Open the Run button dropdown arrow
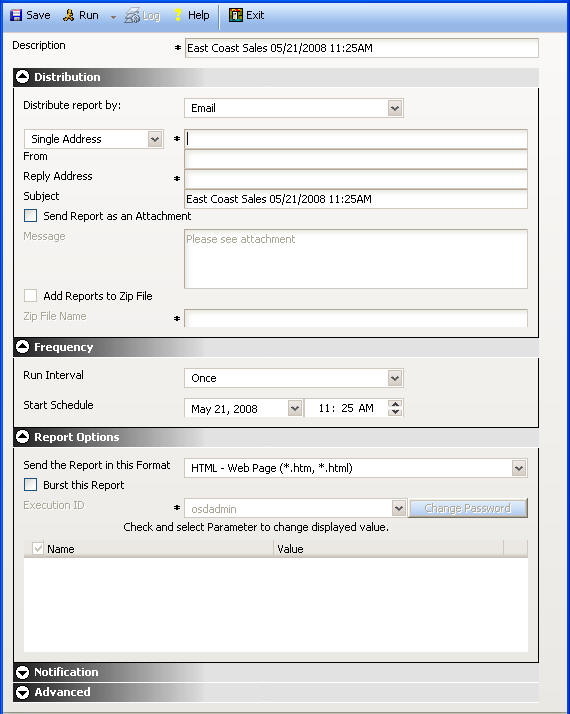Viewport: 570px width, 714px height. (x=113, y=17)
